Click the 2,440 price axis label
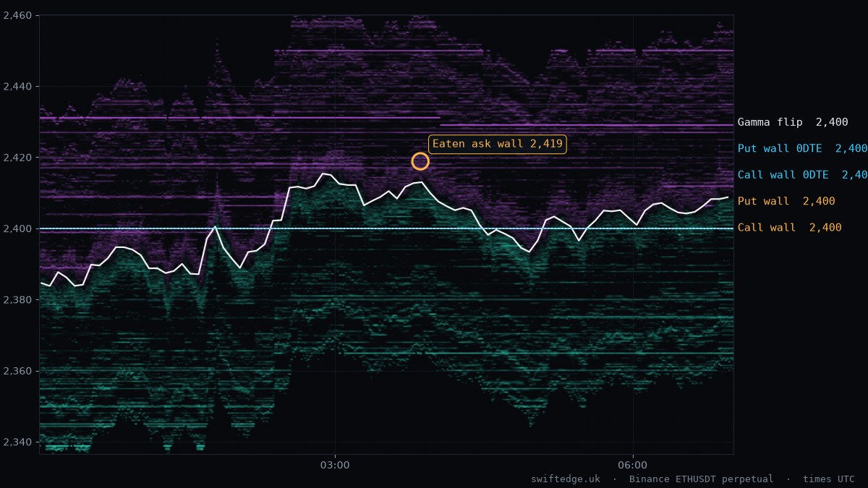The width and height of the screenshot is (868, 488). point(17,87)
